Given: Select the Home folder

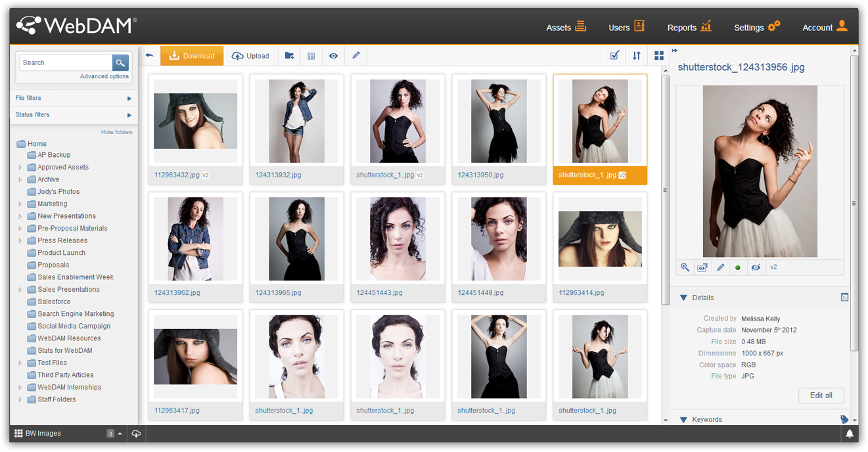Looking at the screenshot, I should (32, 143).
